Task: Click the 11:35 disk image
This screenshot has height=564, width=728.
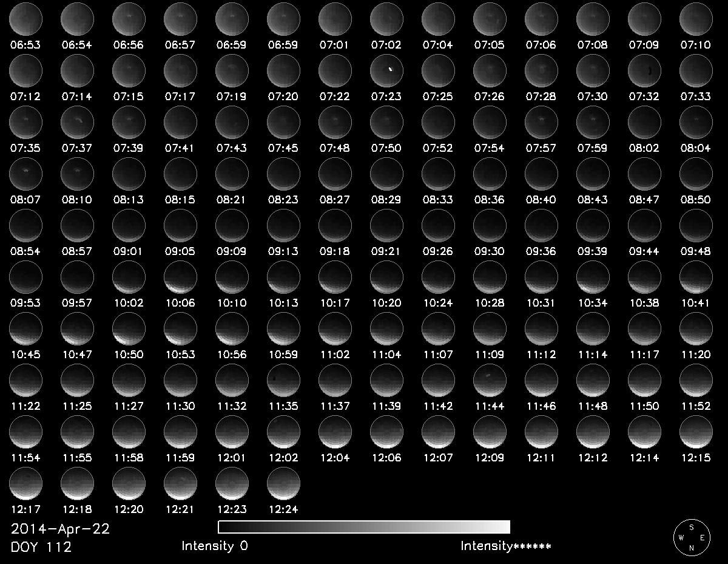Action: tap(283, 380)
